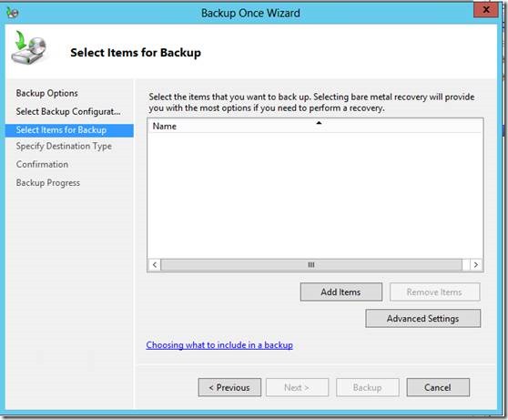Viewport: 508px width, 420px height.
Task: Click the Windows Server Backup title bar icon
Action: click(13, 13)
